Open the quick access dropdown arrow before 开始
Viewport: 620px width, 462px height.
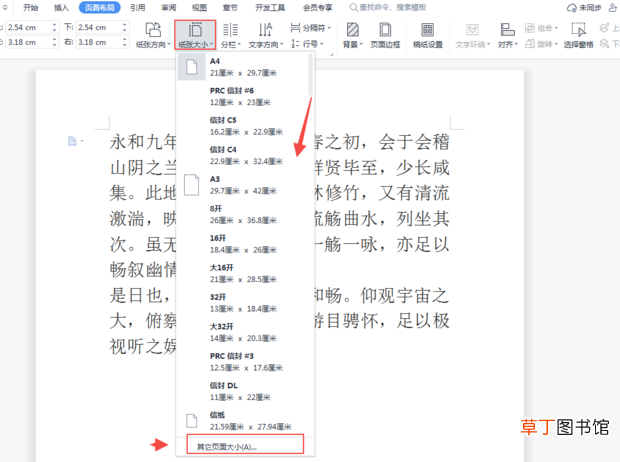[x=5, y=8]
